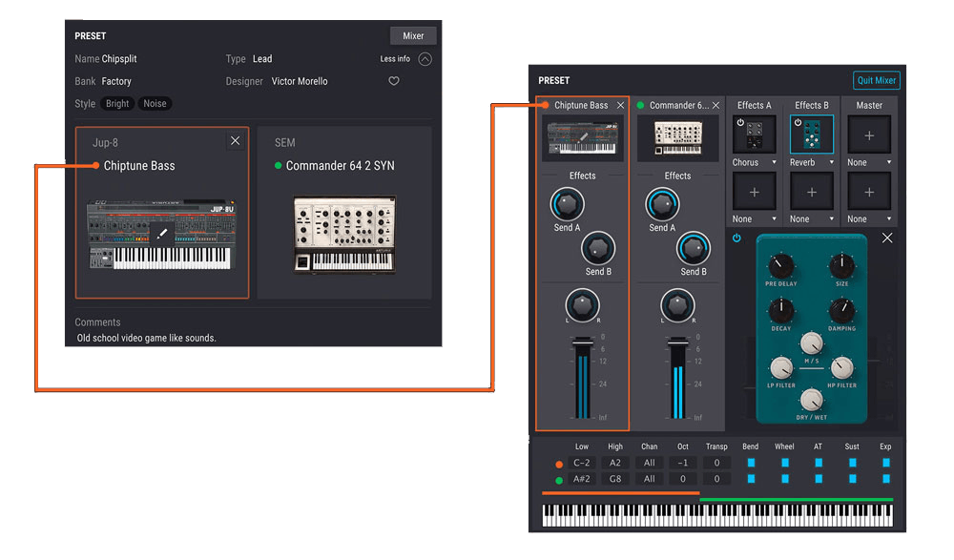Viewport: 954px width, 560px height.
Task: Click the Commander 64 2 SYN part name
Action: coord(340,166)
